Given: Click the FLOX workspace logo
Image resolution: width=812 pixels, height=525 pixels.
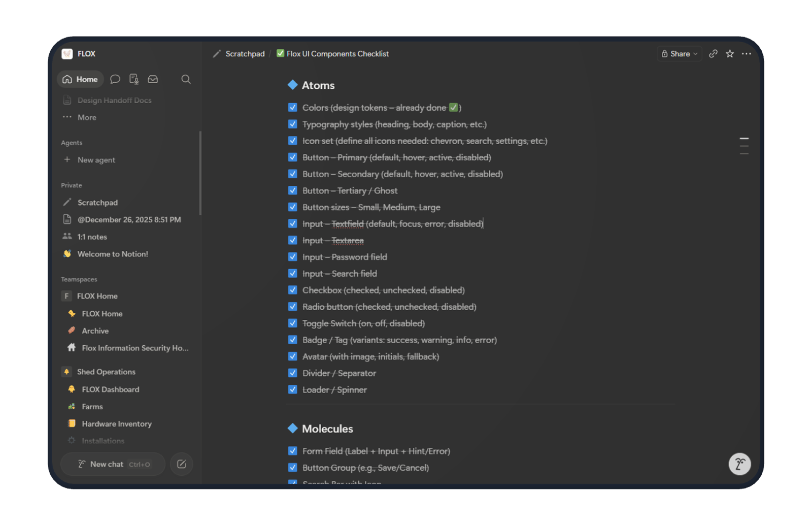Looking at the screenshot, I should coord(67,54).
